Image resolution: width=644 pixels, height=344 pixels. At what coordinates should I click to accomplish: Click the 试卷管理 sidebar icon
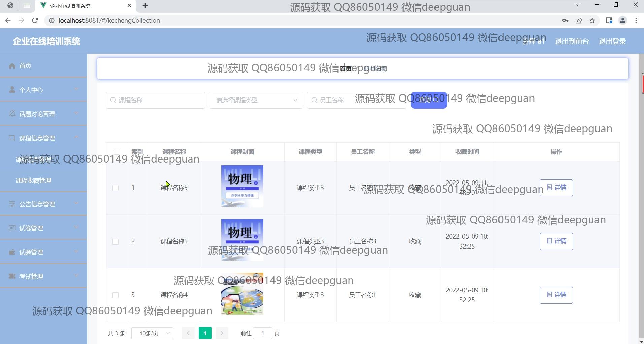point(12,228)
